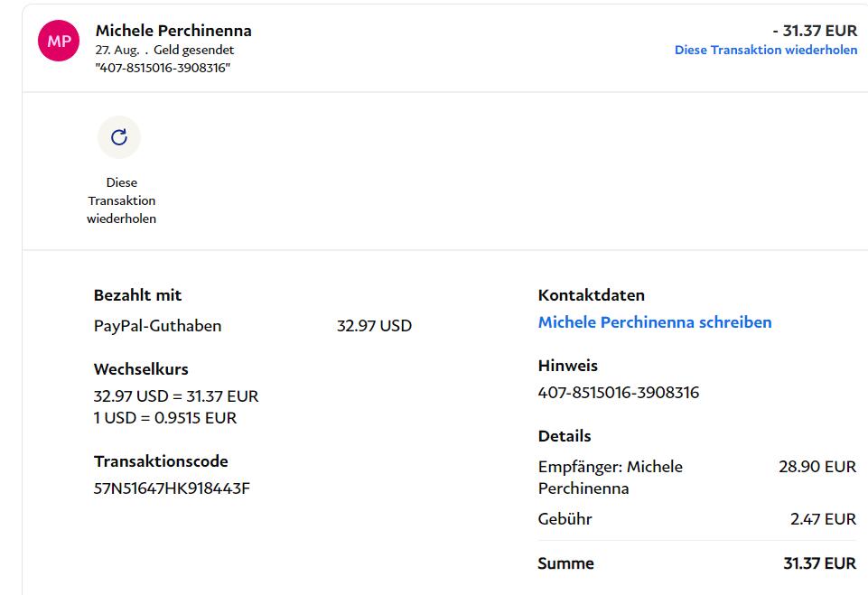
Task: Click the 32.97 USD paid amount
Action: pos(374,326)
